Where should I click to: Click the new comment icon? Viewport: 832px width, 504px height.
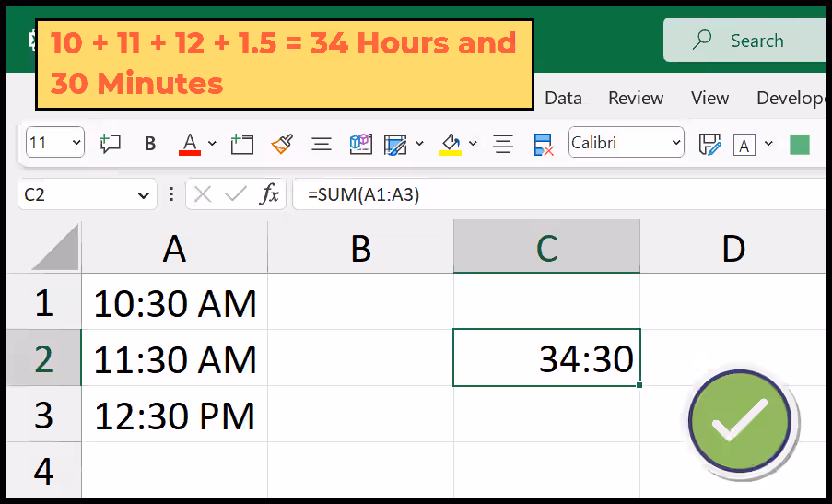point(110,143)
